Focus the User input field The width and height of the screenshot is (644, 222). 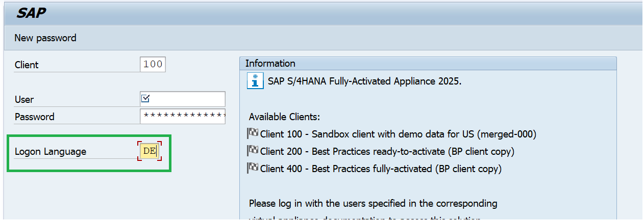click(182, 99)
